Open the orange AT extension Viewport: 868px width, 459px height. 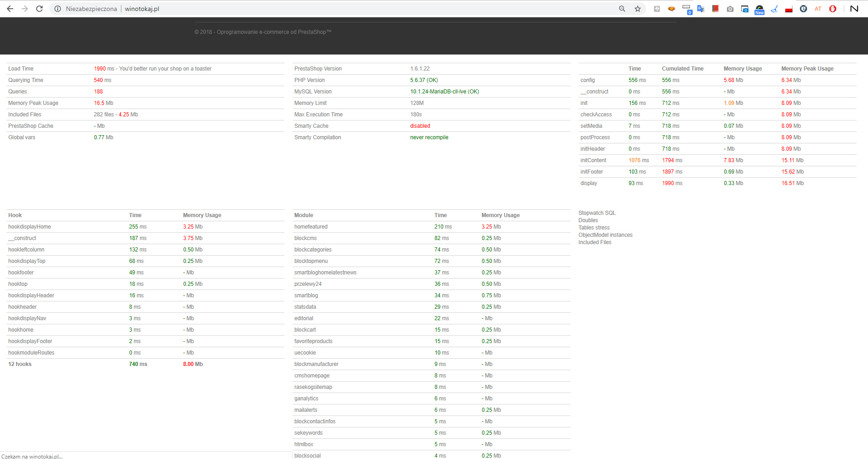pyautogui.click(x=818, y=9)
